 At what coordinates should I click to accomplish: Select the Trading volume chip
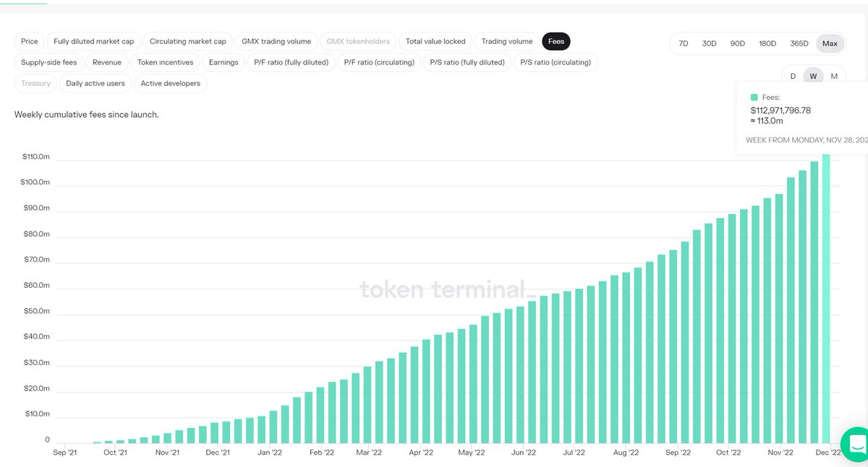click(x=507, y=41)
